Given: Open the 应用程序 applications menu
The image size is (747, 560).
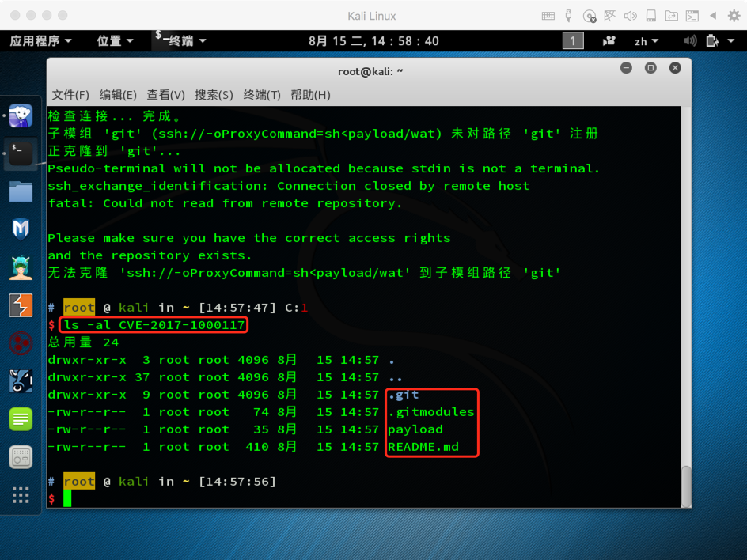Looking at the screenshot, I should pyautogui.click(x=40, y=41).
